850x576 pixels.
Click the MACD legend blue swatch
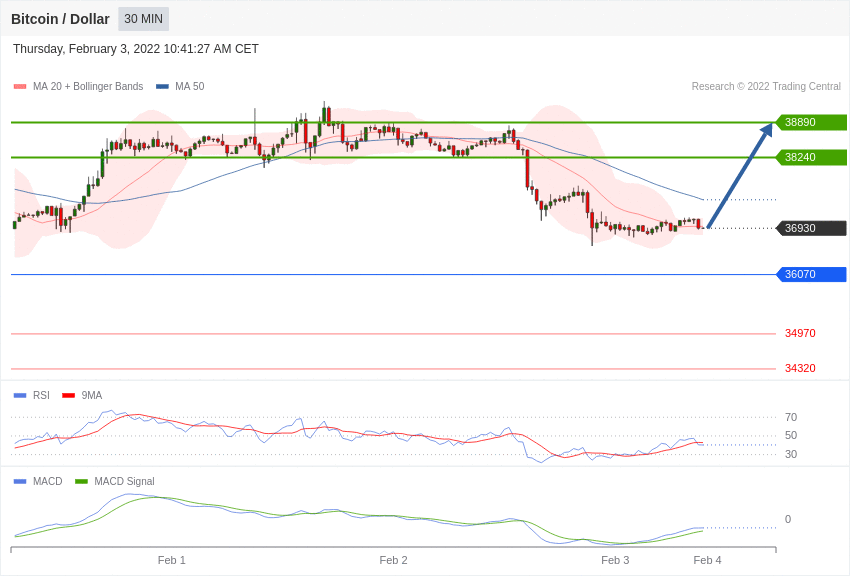click(20, 481)
